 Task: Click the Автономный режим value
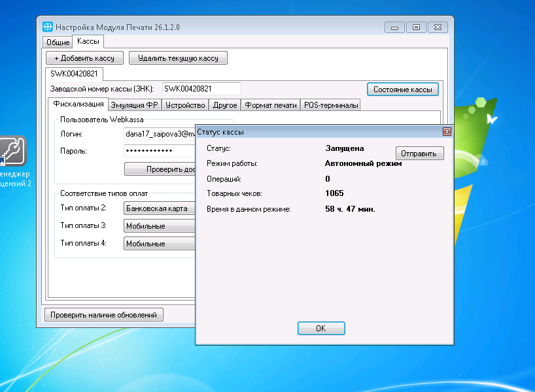363,163
